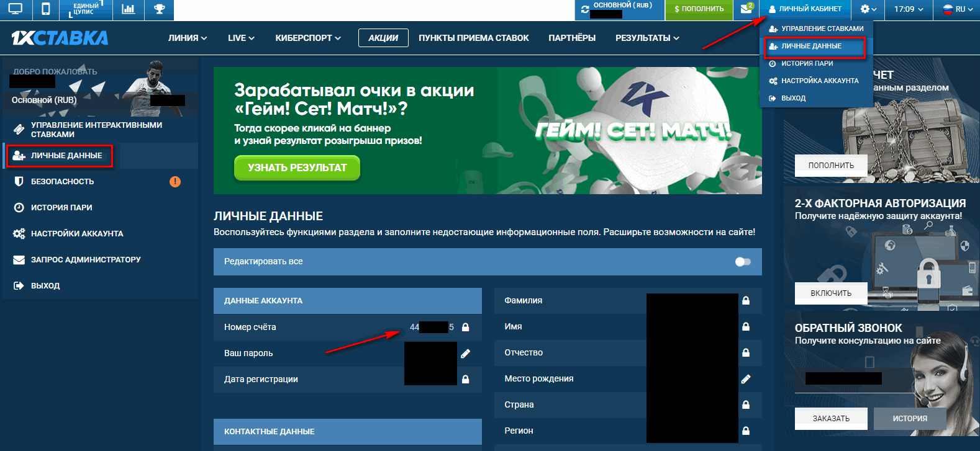Open the trophy results icon
Viewport: 980px width, 451px height.
point(160,9)
